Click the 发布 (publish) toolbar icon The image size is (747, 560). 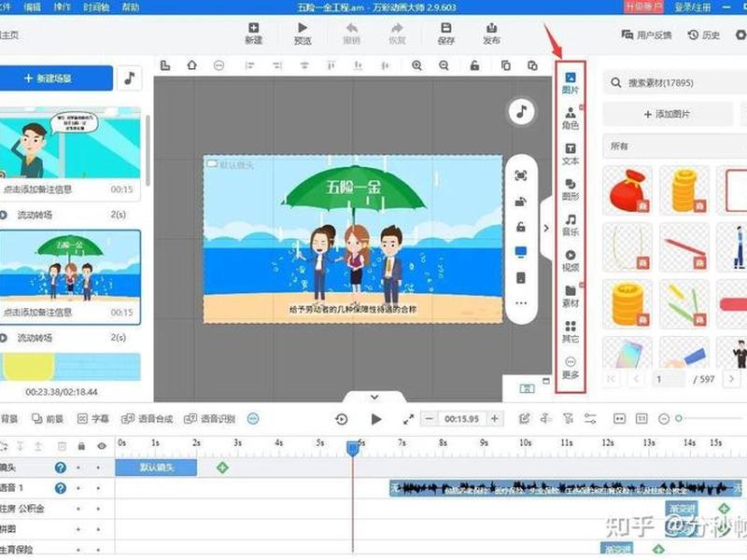click(x=492, y=34)
